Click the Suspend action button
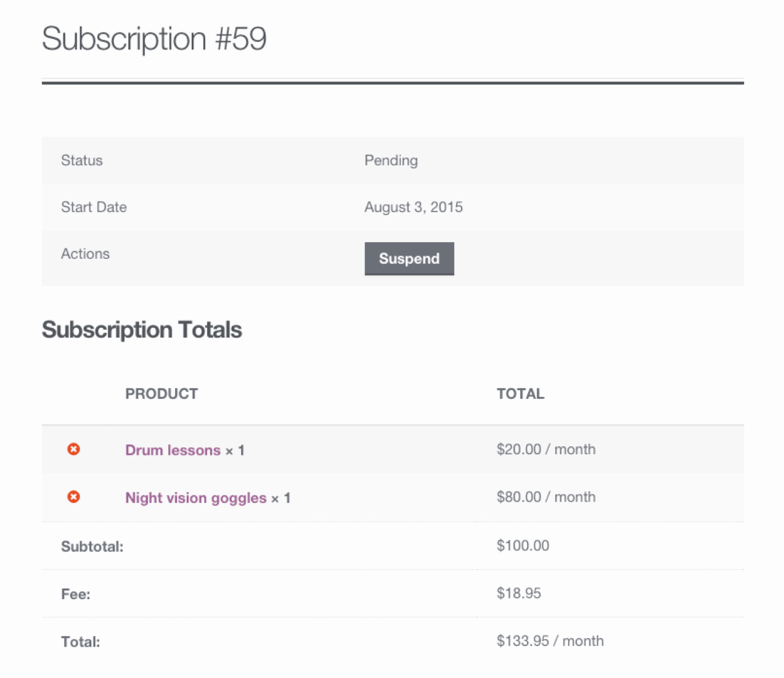 [x=409, y=258]
